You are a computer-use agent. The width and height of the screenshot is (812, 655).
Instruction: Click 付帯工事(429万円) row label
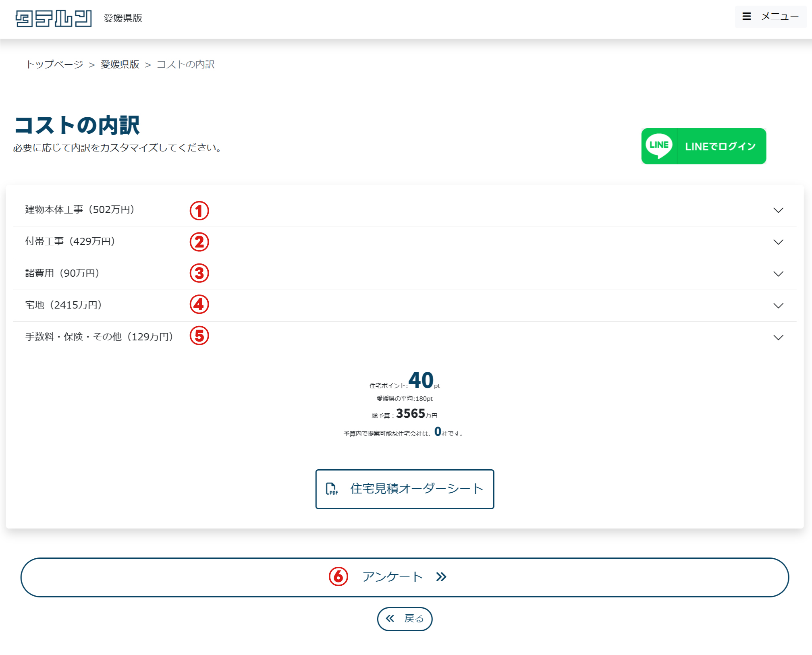(x=70, y=242)
